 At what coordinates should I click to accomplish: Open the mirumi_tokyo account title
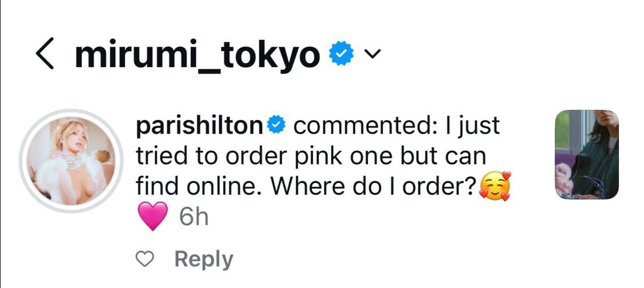pyautogui.click(x=197, y=54)
